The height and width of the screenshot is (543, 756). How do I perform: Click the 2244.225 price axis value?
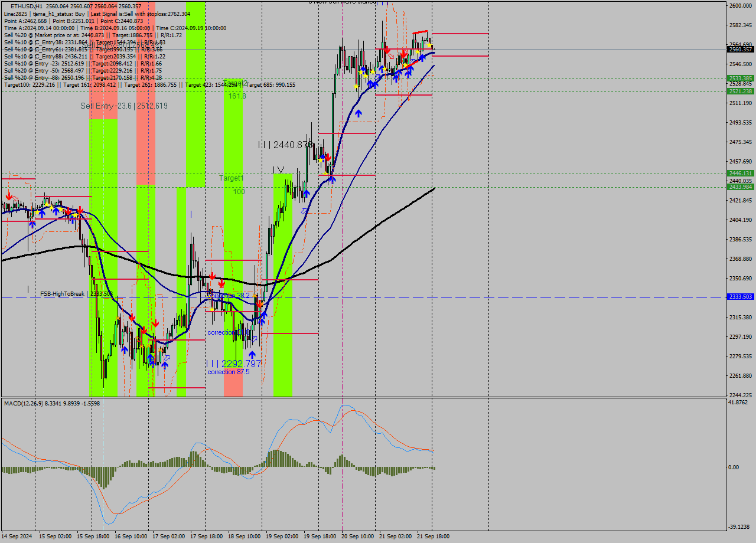741,395
